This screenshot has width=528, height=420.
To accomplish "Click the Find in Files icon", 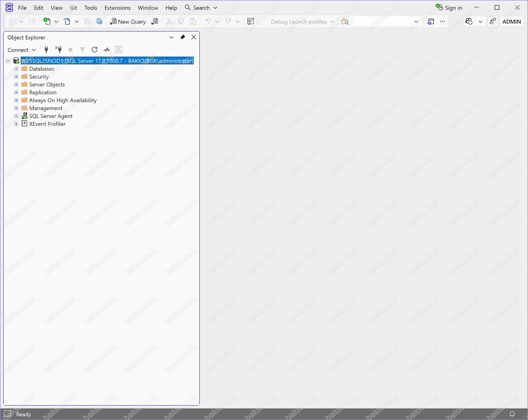I will pyautogui.click(x=345, y=22).
